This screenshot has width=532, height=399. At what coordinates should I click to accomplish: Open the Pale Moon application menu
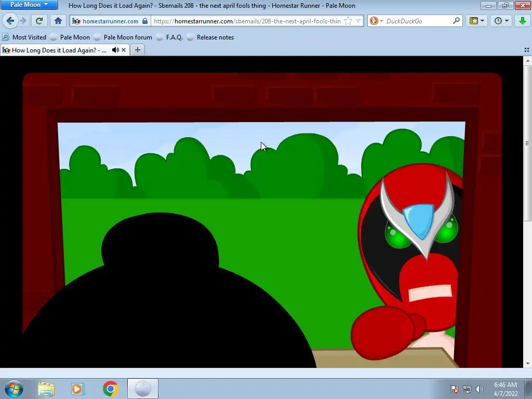29,5
